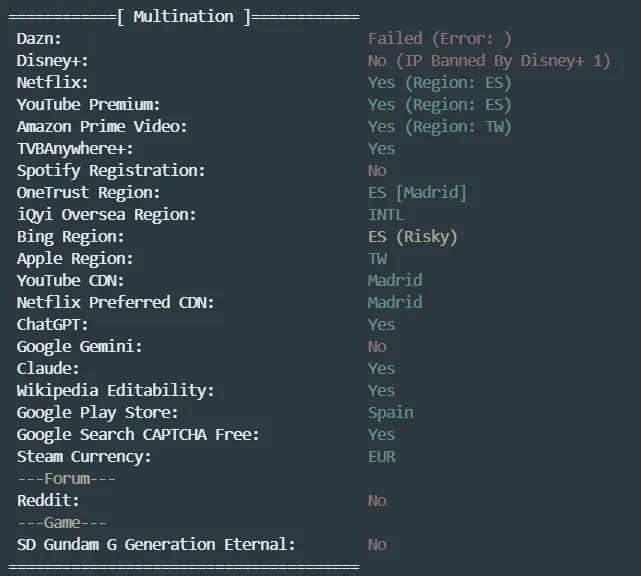The image size is (641, 576).
Task: Select the YouTube Premium label
Action: pos(88,105)
